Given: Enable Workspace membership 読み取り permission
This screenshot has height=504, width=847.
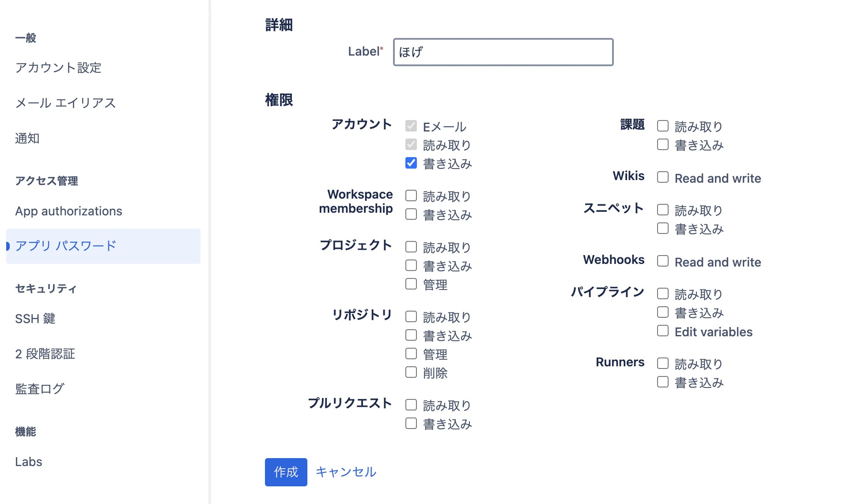Looking at the screenshot, I should point(411,196).
